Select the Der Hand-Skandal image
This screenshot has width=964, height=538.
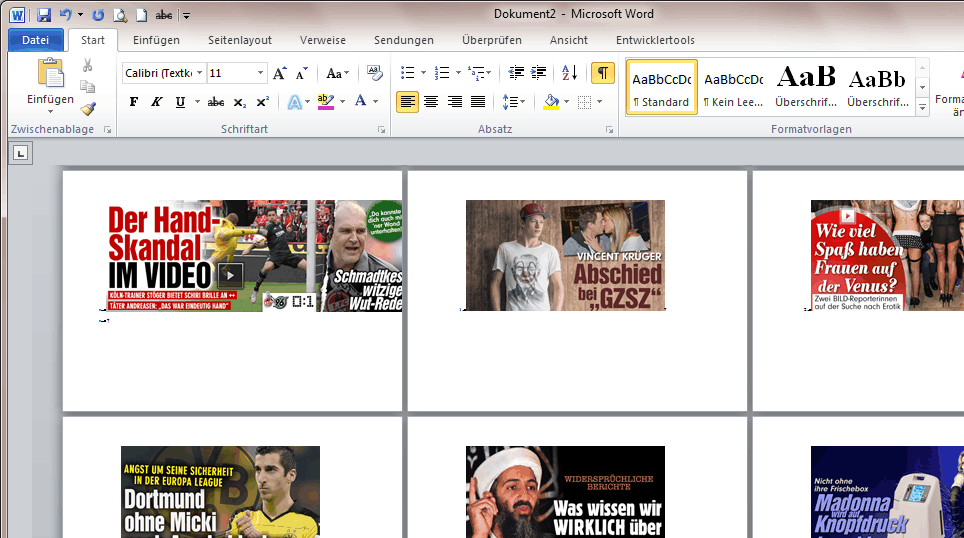pos(255,256)
